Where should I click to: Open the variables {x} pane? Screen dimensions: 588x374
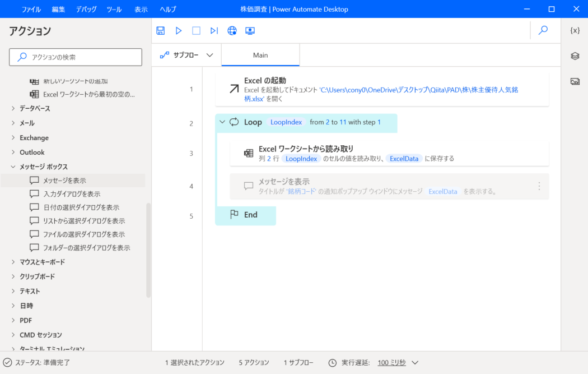(x=575, y=30)
